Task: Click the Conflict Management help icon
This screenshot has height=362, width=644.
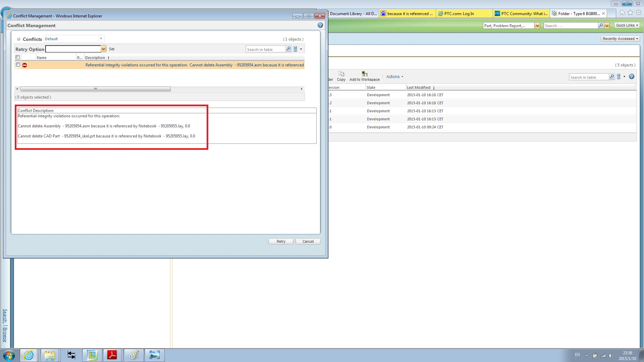Action: tap(320, 25)
